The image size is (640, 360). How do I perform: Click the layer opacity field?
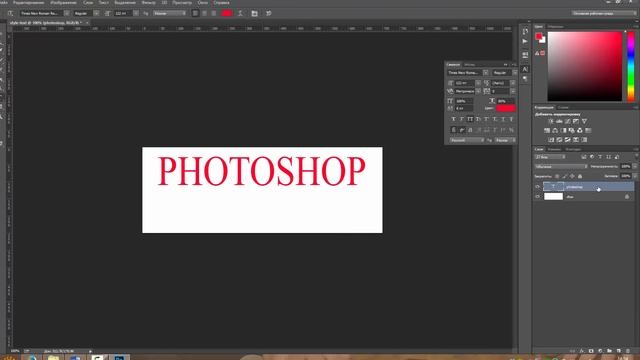[625, 167]
